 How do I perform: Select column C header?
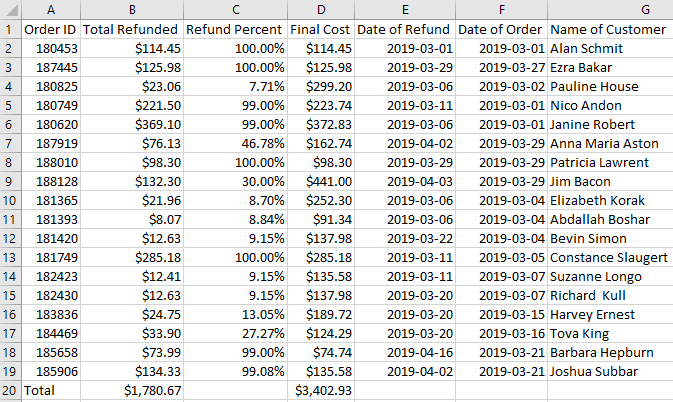[235, 9]
